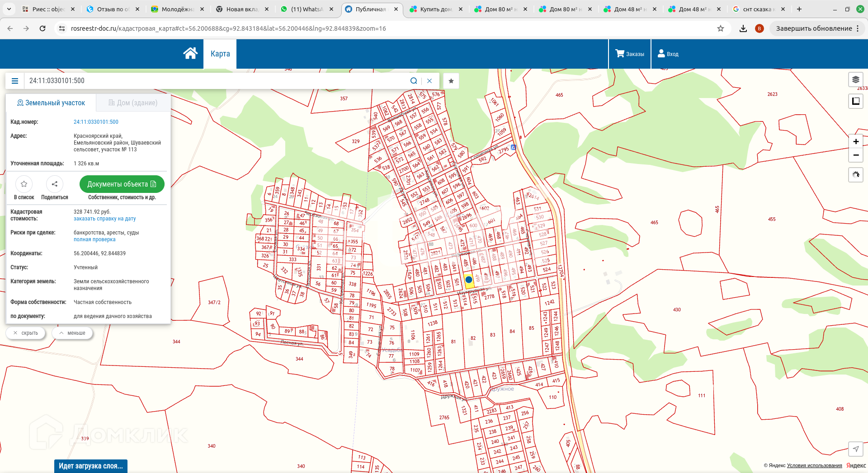Click the home icon in the header
868x473 pixels.
(x=190, y=54)
